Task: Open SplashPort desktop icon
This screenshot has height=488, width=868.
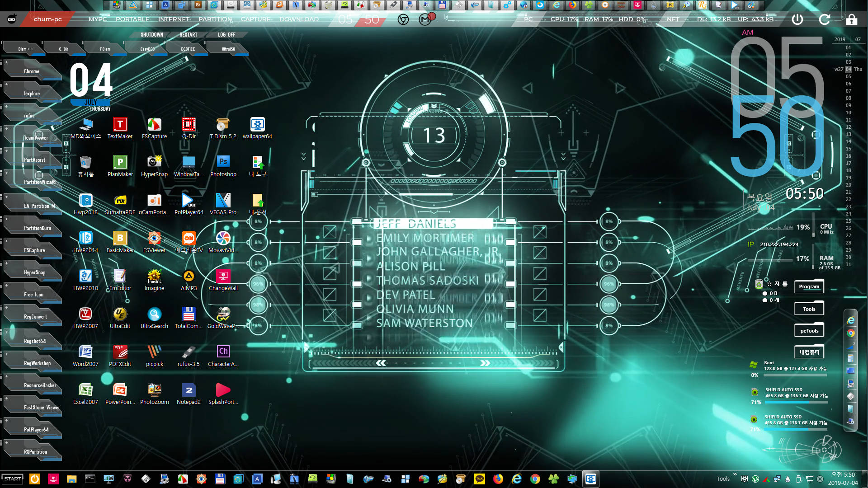Action: 223,394
